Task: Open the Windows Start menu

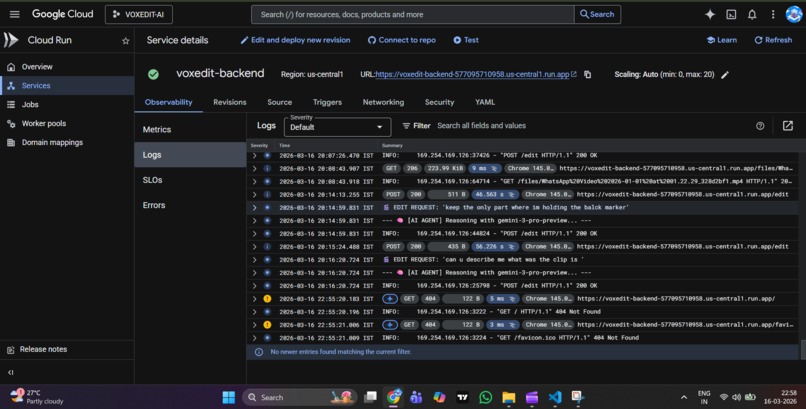Action: (x=229, y=397)
